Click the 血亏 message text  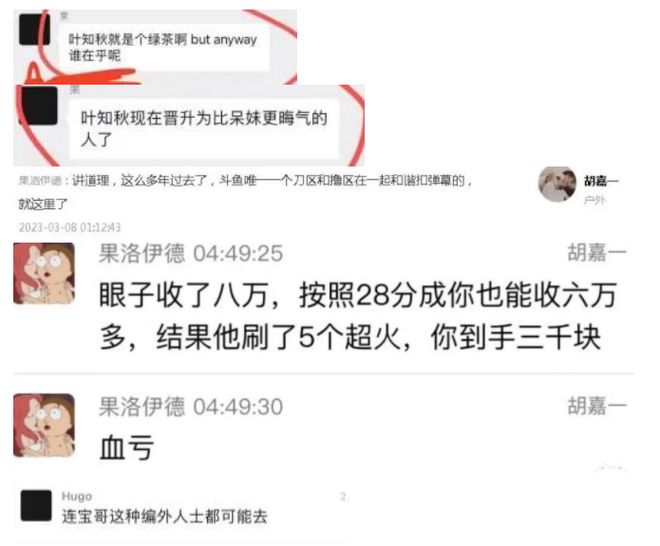click(x=127, y=448)
